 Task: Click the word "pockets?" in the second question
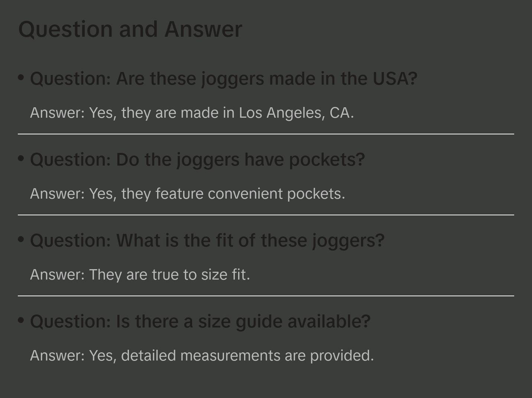coord(327,160)
